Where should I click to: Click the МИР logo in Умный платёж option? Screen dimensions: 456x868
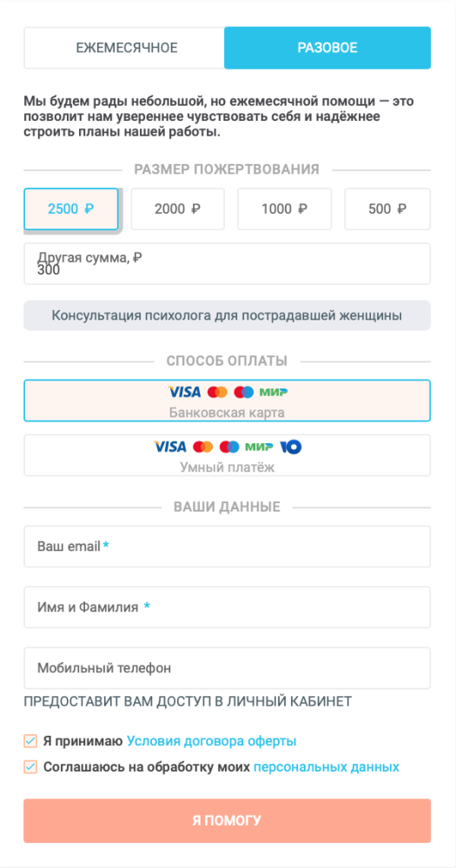pos(260,447)
